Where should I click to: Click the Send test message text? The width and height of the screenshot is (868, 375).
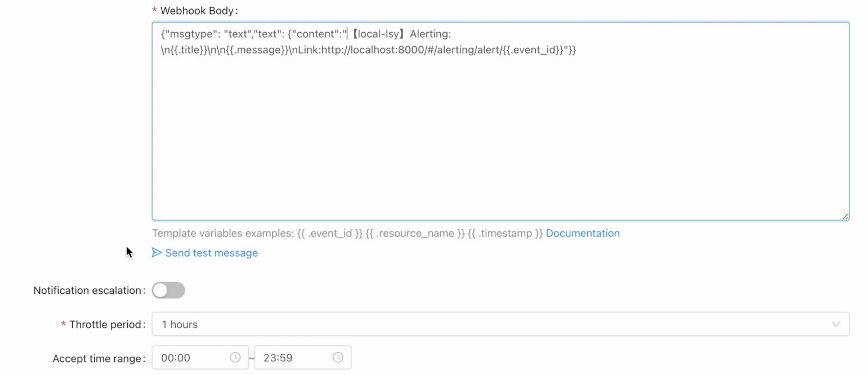pyautogui.click(x=211, y=253)
